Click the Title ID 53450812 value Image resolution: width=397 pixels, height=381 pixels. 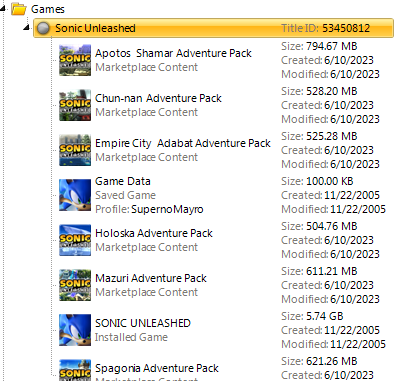(x=346, y=28)
